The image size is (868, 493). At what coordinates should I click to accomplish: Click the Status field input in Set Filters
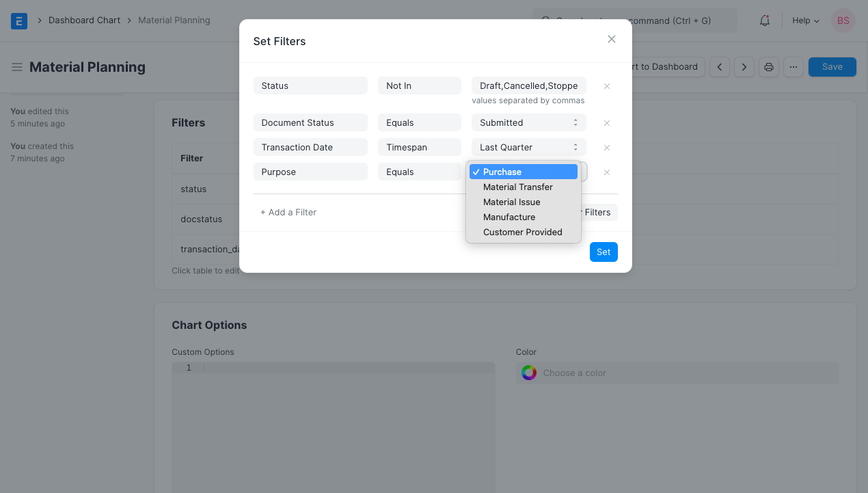coord(310,85)
